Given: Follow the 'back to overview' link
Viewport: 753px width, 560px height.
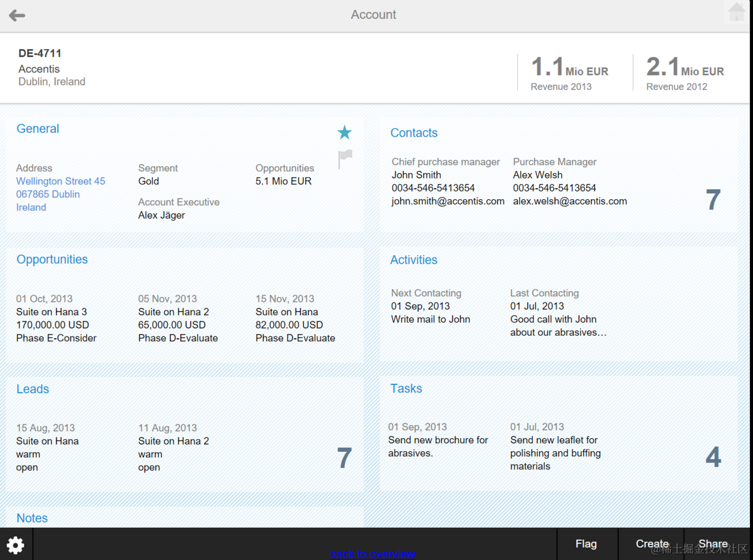Looking at the screenshot, I should click(372, 554).
